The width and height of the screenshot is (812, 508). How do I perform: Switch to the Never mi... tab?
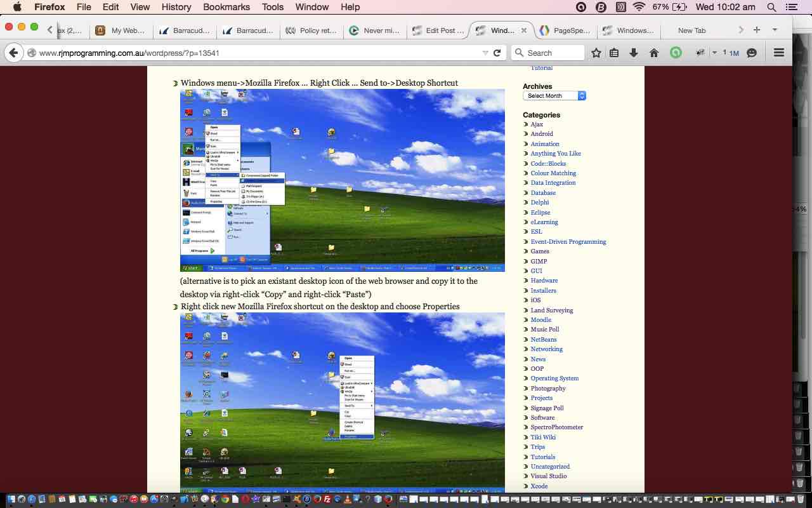click(x=374, y=30)
